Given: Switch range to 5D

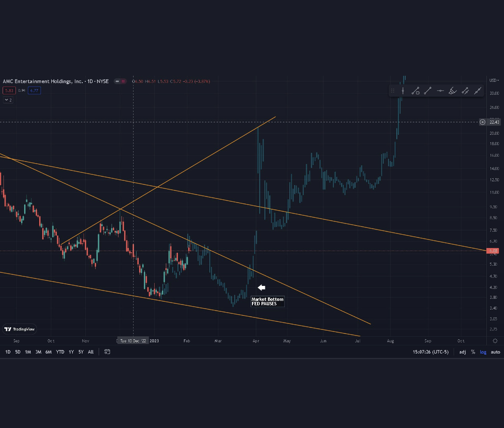Looking at the screenshot, I should (x=18, y=352).
